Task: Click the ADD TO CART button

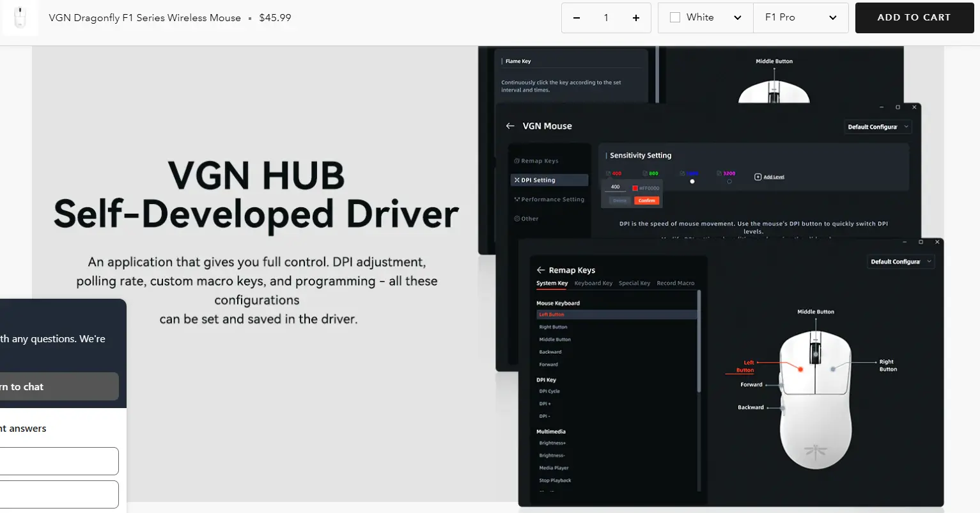Action: coord(914,18)
